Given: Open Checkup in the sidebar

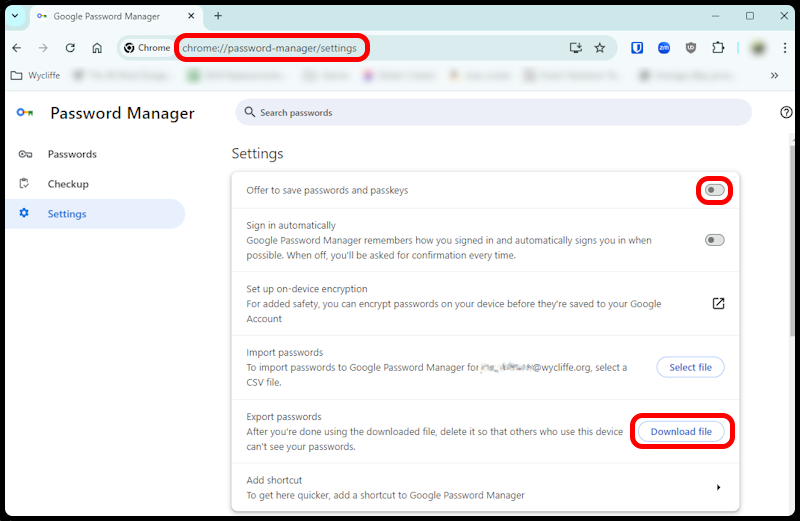Looking at the screenshot, I should pos(95,184).
